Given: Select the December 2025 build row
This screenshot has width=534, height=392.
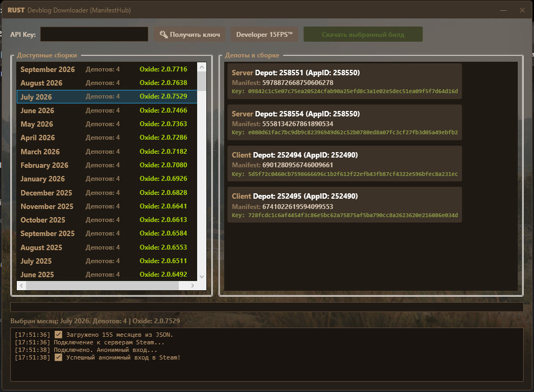Looking at the screenshot, I should click(x=107, y=193).
